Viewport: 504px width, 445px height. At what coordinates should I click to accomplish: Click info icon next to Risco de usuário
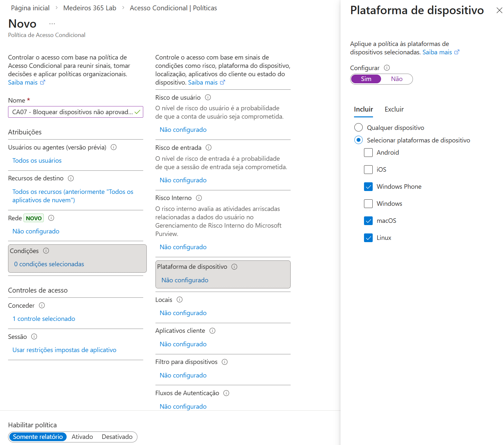pyautogui.click(x=208, y=97)
